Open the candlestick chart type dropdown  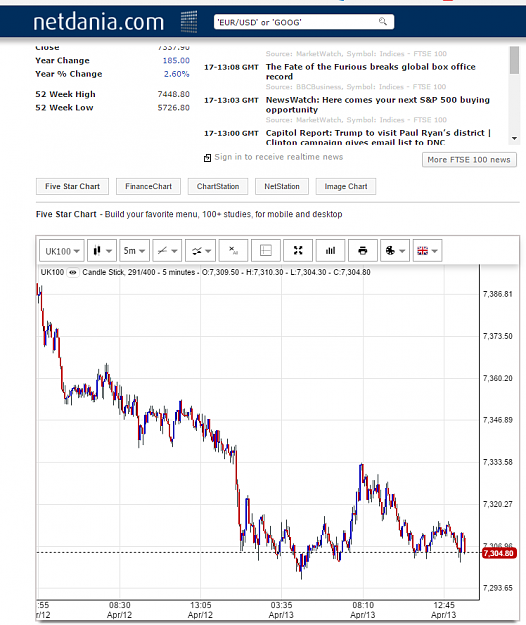102,251
